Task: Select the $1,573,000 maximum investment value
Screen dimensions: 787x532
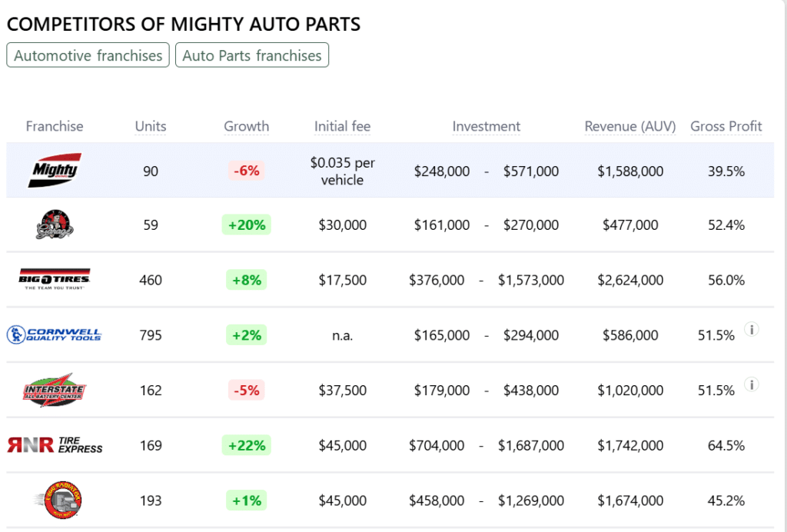Action: click(531, 280)
